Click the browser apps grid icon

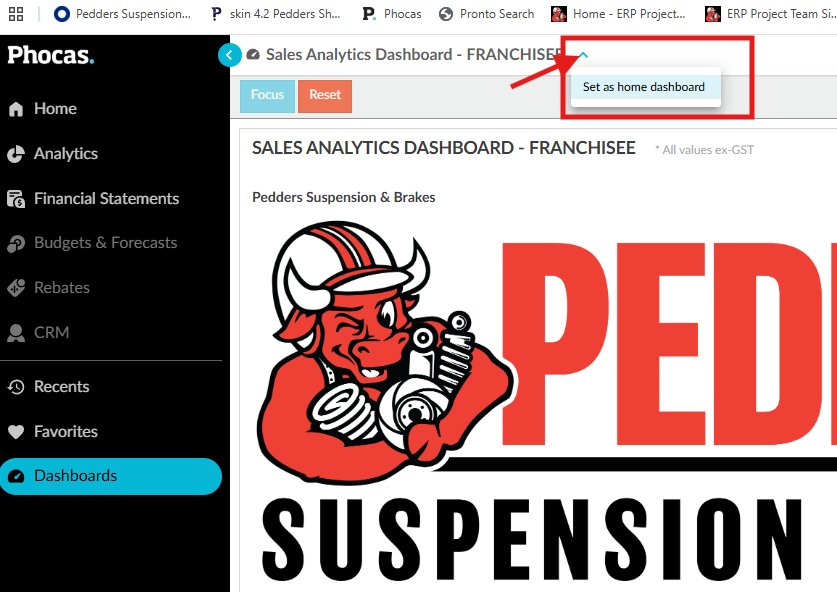tap(16, 14)
